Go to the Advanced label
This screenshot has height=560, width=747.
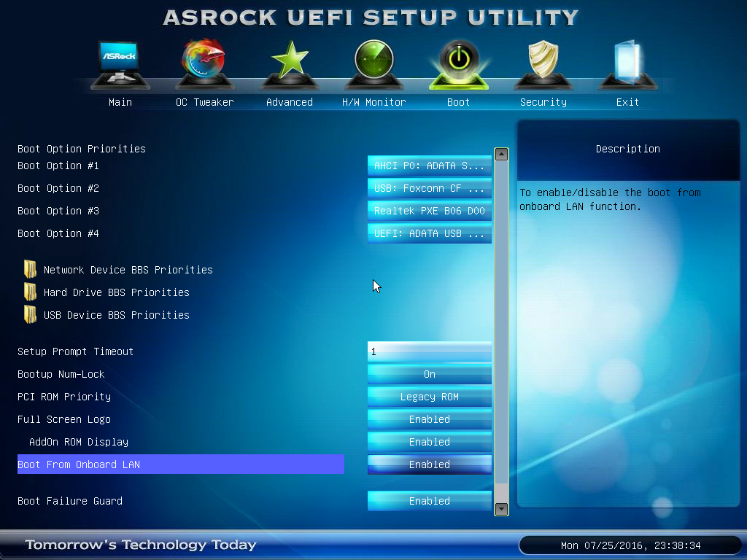point(289,102)
